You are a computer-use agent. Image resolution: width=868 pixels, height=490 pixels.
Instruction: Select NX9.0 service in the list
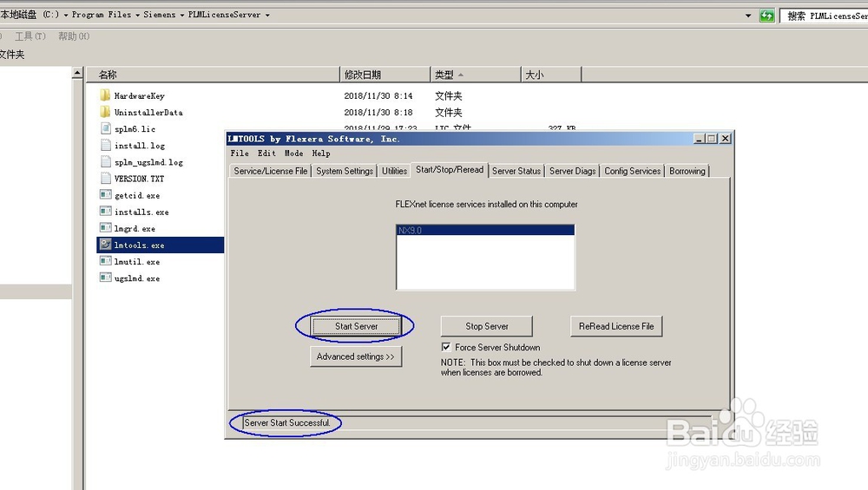point(485,230)
